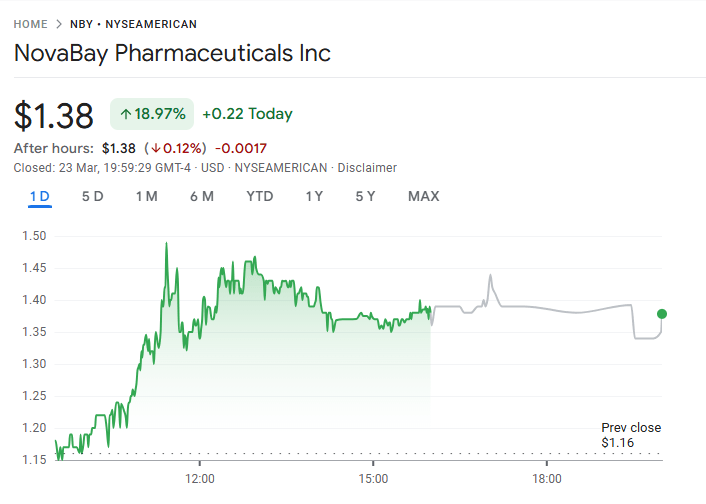Click the red down arrow after hours
Viewport: 706px width, 504px height.
click(157, 149)
